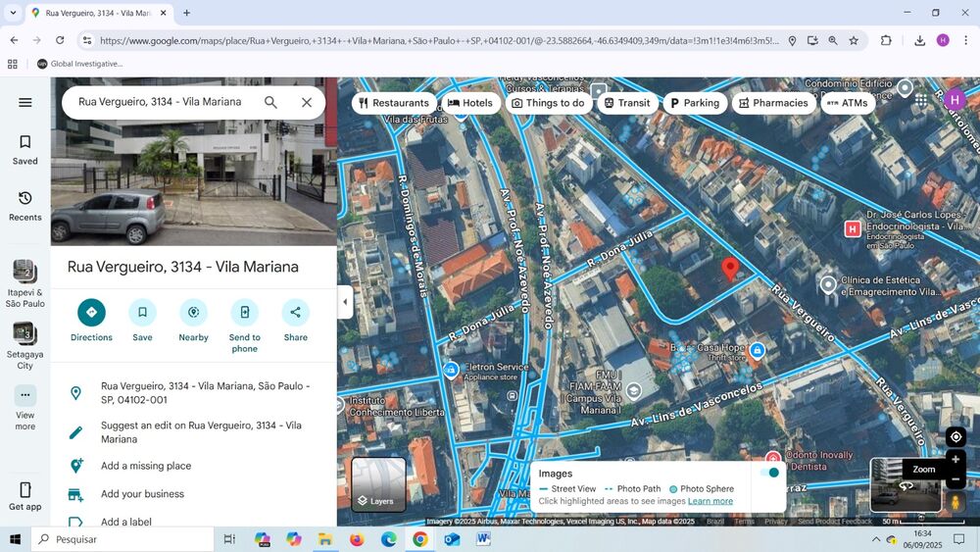Open Windows Start menu
The height and width of the screenshot is (552, 980).
15,539
